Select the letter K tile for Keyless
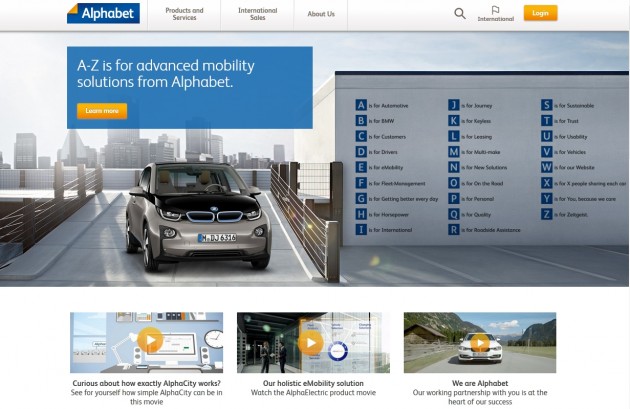 (453, 120)
